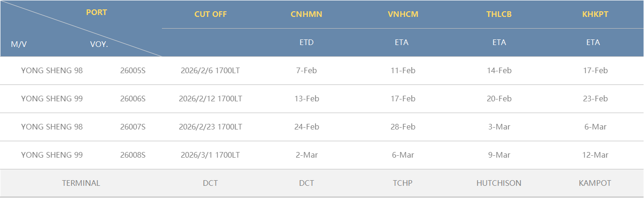Select voyage number 26006S

coord(133,99)
